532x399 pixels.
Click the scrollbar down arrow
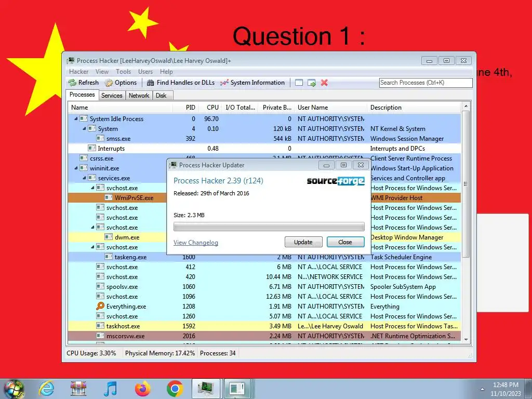(466, 340)
